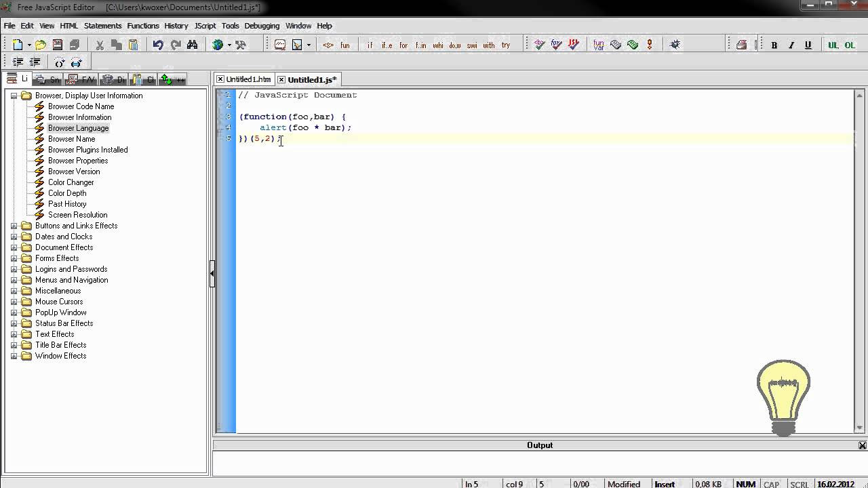Click the Cut scissors icon

click(x=100, y=45)
